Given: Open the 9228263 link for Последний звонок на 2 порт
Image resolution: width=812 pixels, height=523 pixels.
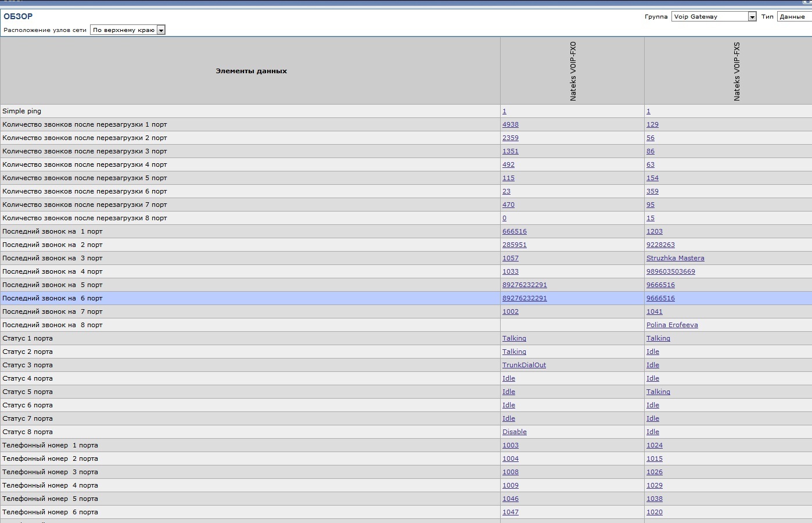Looking at the screenshot, I should point(660,245).
